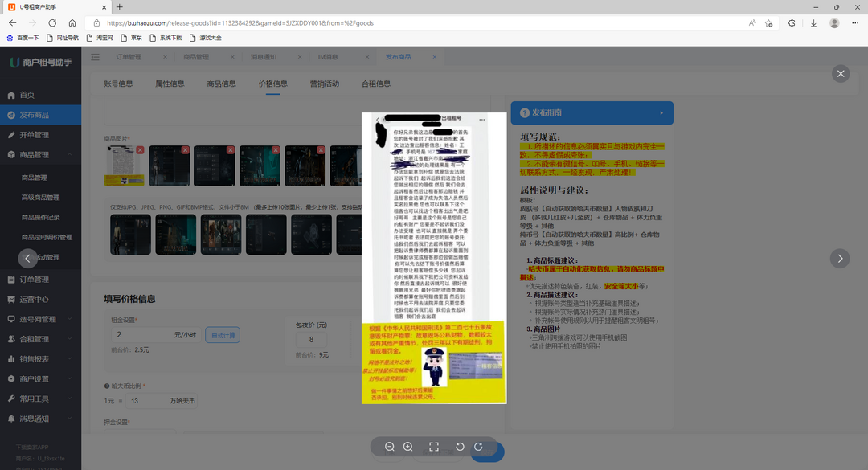
Task: Toggle full-size view of previewed image
Action: coord(434,447)
